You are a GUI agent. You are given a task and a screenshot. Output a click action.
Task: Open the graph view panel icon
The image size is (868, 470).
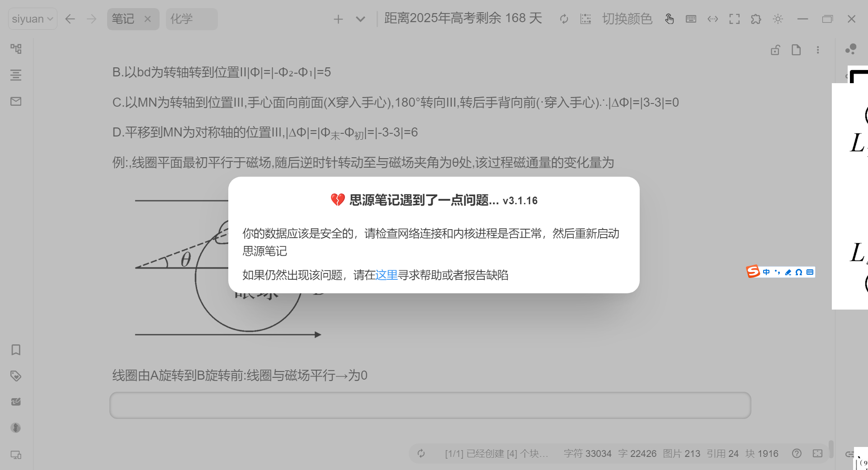(x=851, y=49)
